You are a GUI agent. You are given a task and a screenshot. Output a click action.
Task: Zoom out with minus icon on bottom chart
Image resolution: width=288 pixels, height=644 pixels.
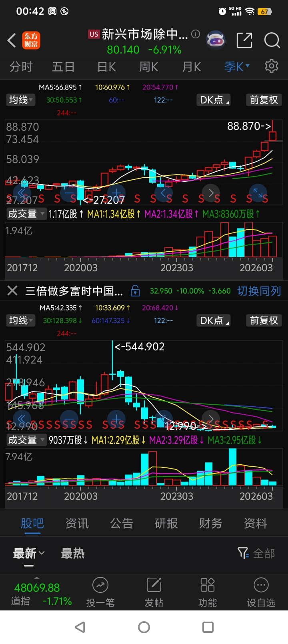[x=69, y=419]
